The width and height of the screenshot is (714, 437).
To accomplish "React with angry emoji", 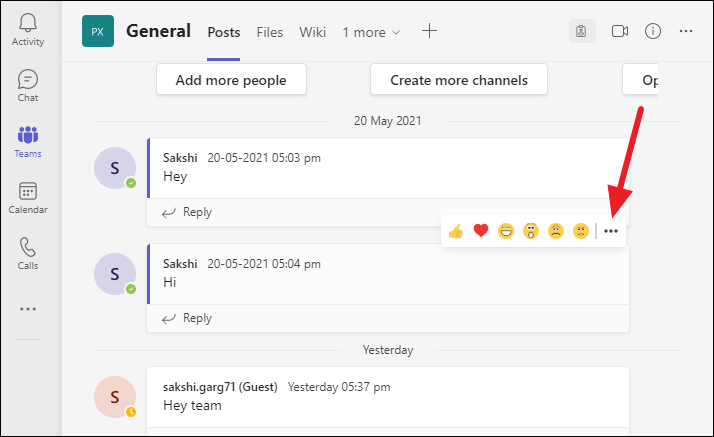I will 581,231.
